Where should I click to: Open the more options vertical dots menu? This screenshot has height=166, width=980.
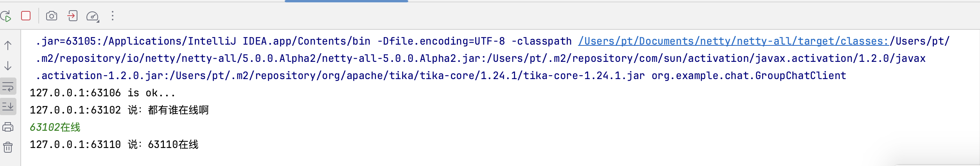coord(113,16)
